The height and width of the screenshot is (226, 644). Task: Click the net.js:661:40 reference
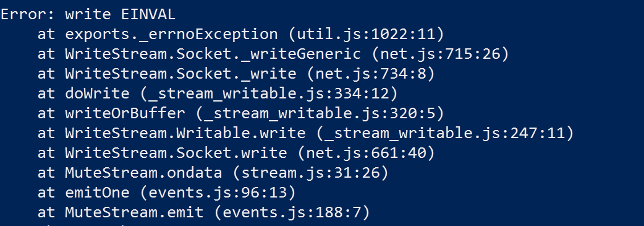pos(366,154)
